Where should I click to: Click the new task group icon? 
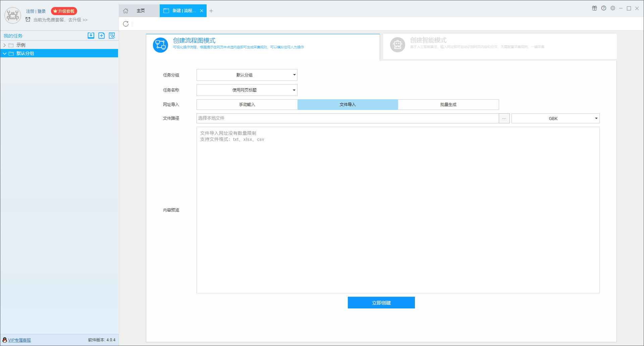(x=102, y=36)
